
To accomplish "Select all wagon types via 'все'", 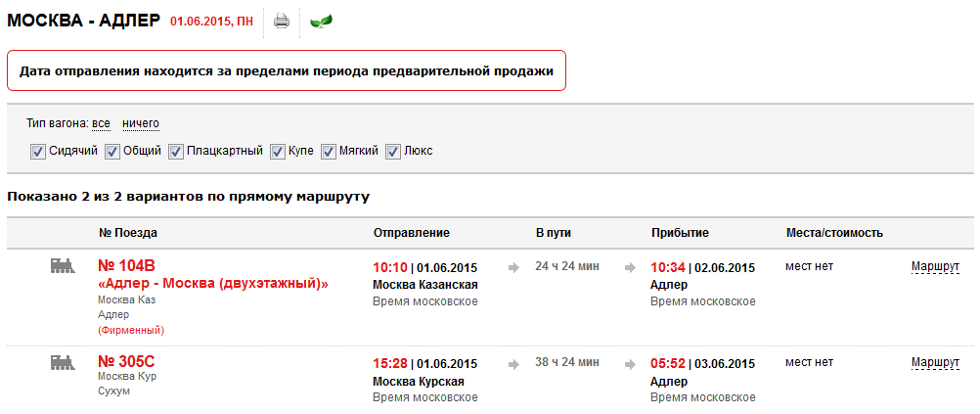I will (101, 123).
